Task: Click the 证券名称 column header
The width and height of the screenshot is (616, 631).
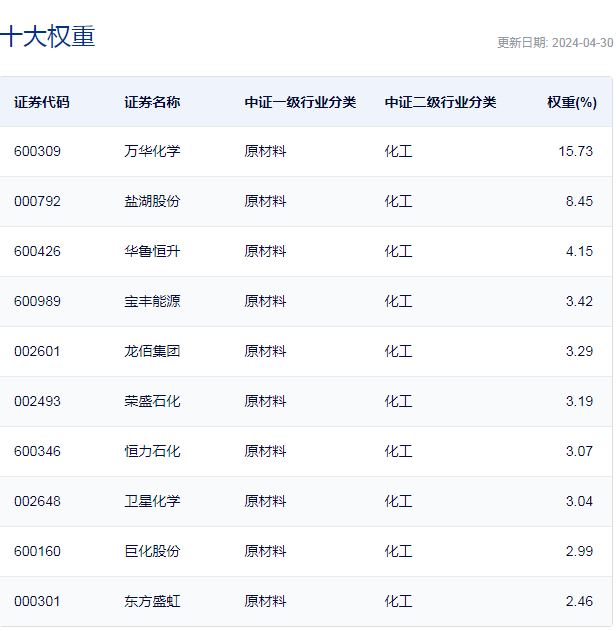Action: click(152, 102)
